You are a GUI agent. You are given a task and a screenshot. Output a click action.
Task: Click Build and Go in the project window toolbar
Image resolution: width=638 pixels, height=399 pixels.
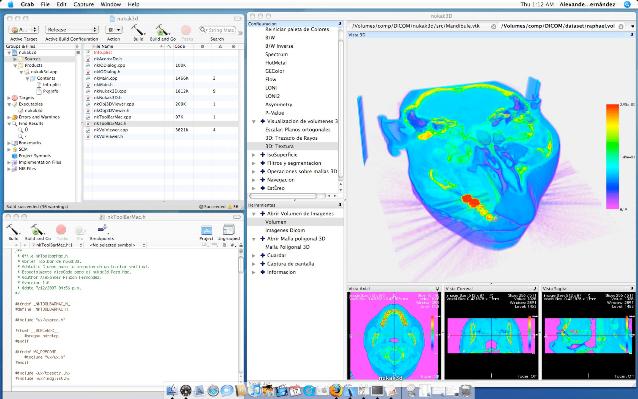coord(162,30)
